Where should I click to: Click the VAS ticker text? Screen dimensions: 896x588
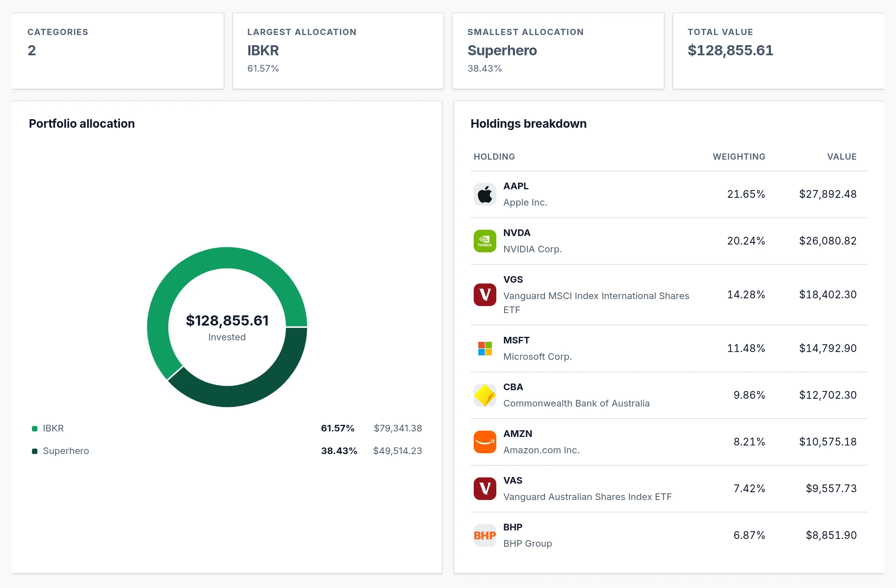(513, 481)
